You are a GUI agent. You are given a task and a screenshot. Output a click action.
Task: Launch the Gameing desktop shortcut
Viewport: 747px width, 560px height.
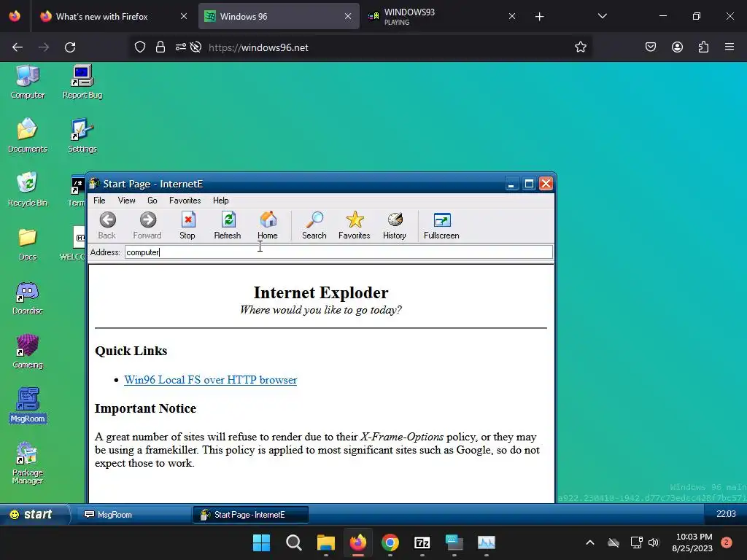28,352
